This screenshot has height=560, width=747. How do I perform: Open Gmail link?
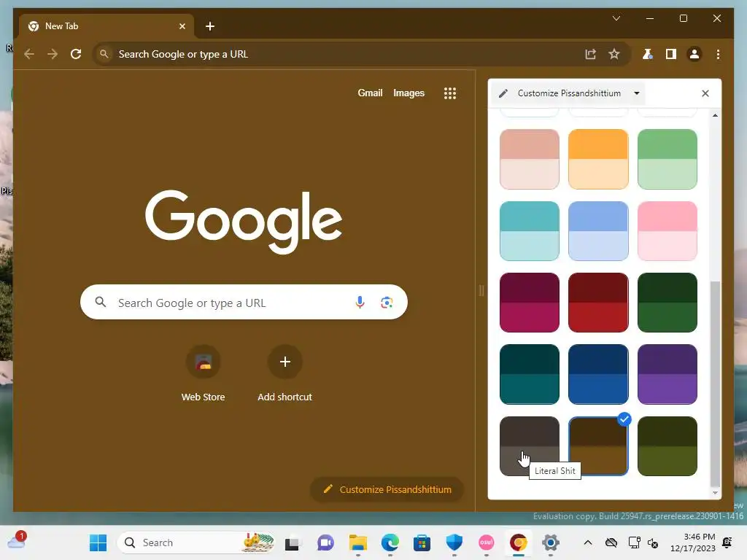(x=370, y=93)
